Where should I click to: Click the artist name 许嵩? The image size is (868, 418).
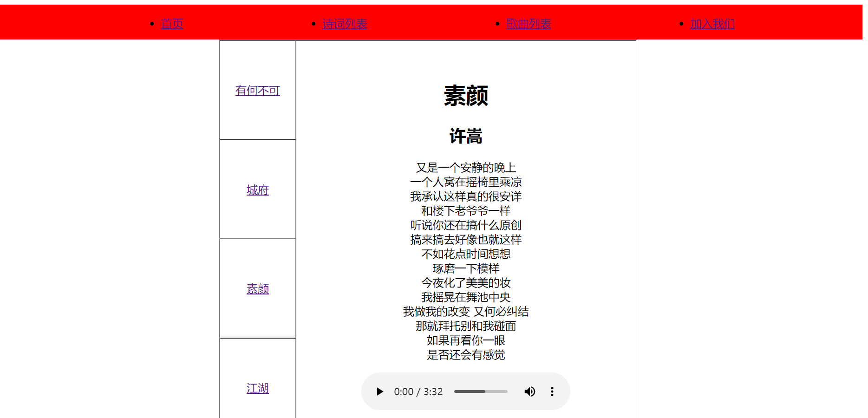pos(466,136)
